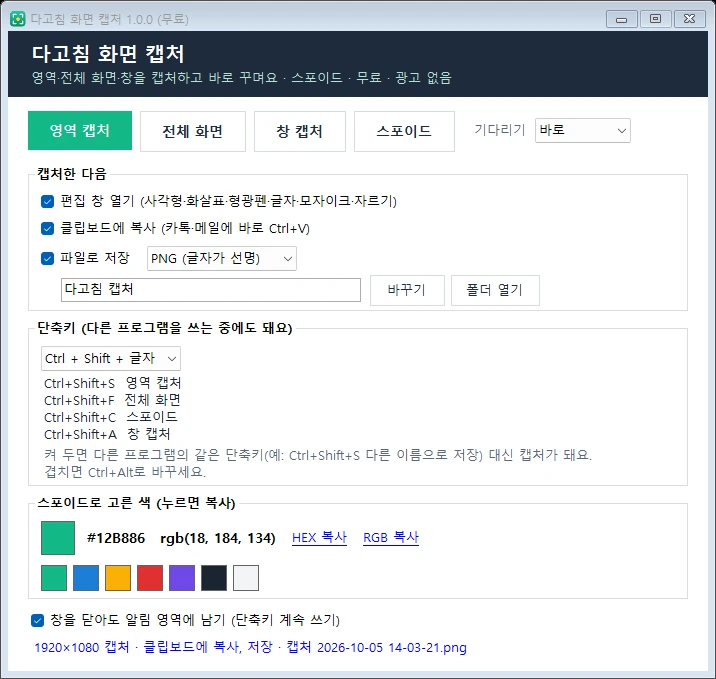The width and height of the screenshot is (716, 679).
Task: Select the dark navy history color swatch
Action: click(x=214, y=578)
